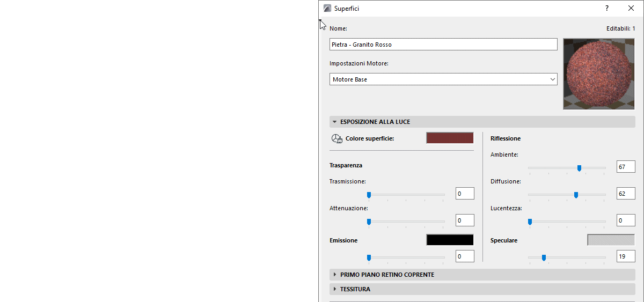
Task: Click the Trasparenza heading text
Action: 346,165
